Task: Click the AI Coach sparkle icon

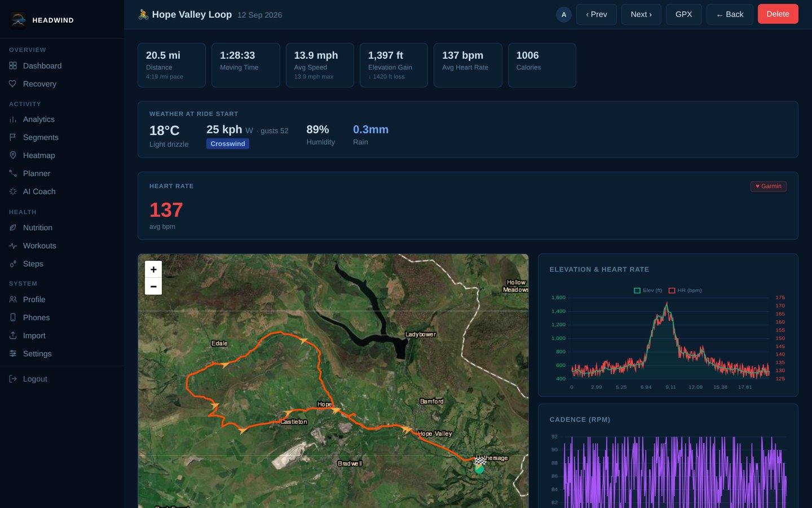Action: (x=13, y=192)
